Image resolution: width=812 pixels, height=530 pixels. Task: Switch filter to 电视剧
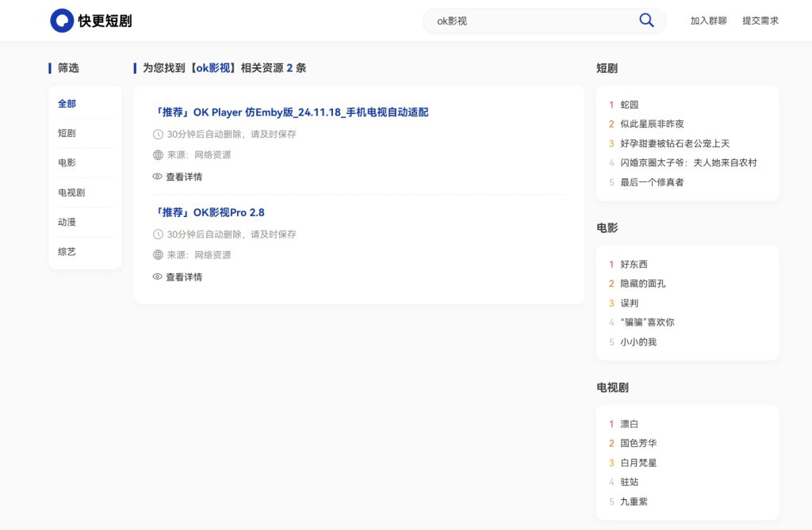71,193
